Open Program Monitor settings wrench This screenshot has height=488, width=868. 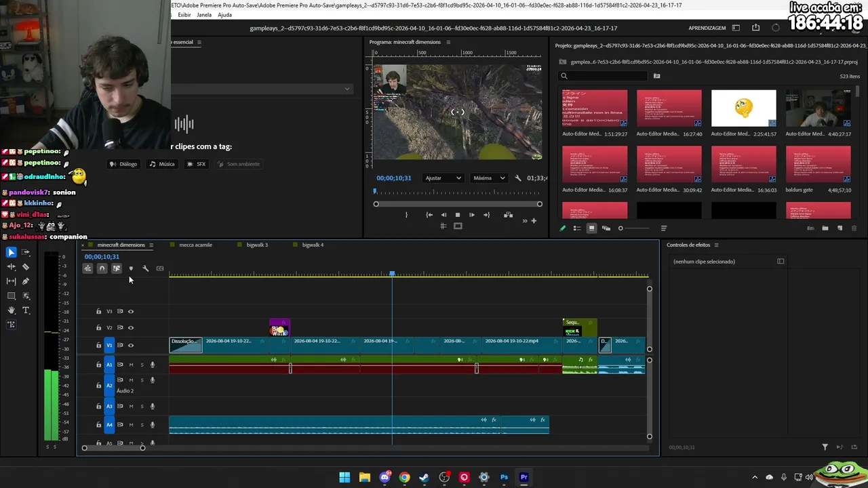click(x=518, y=178)
